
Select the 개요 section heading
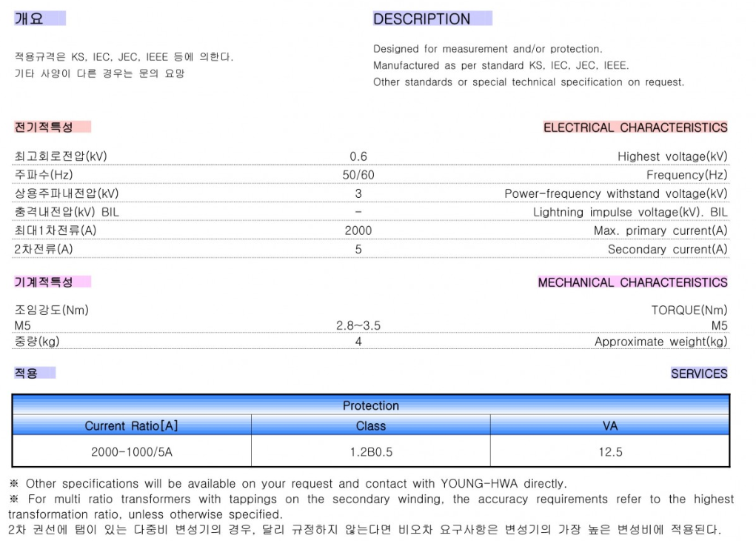click(x=29, y=19)
